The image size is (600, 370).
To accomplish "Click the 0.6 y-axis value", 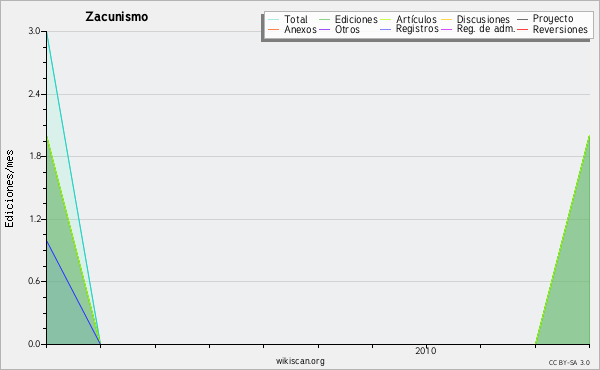I will pyautogui.click(x=35, y=281).
